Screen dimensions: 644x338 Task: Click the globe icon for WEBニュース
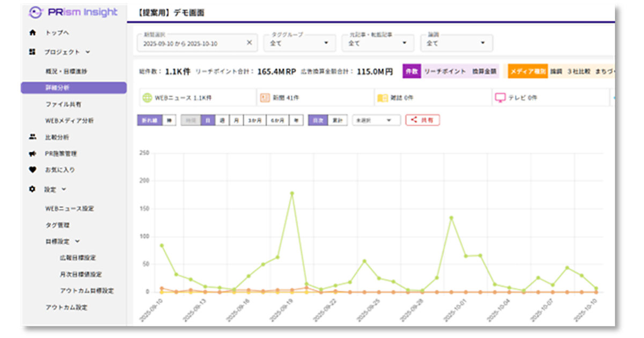click(147, 98)
